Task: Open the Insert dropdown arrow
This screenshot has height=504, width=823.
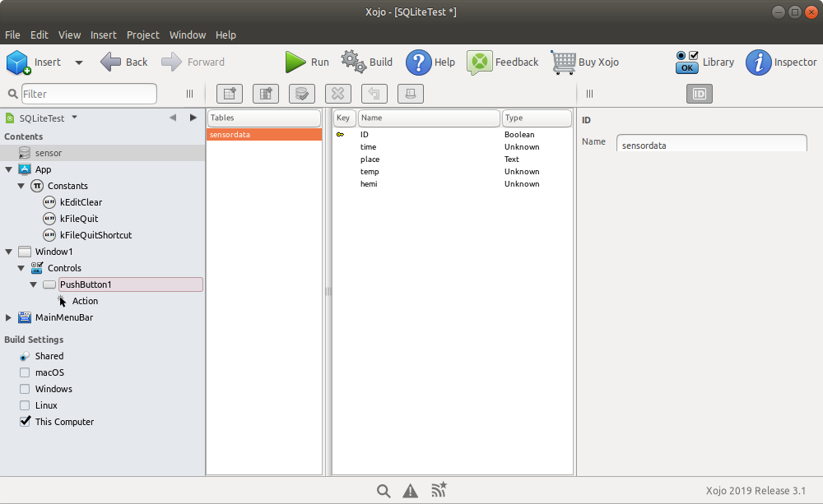Action: pos(79,62)
